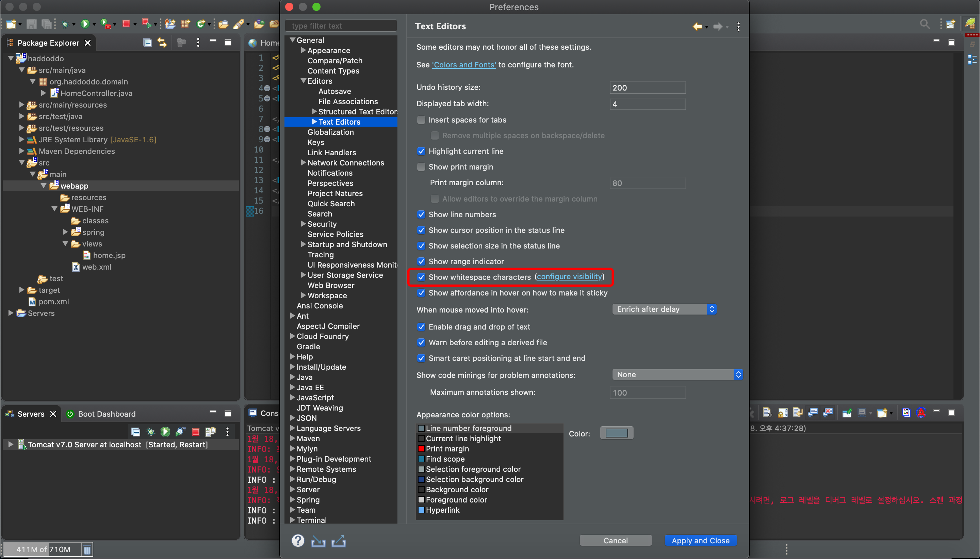Click the back arrow in Preferences header
980x559 pixels.
697,27
